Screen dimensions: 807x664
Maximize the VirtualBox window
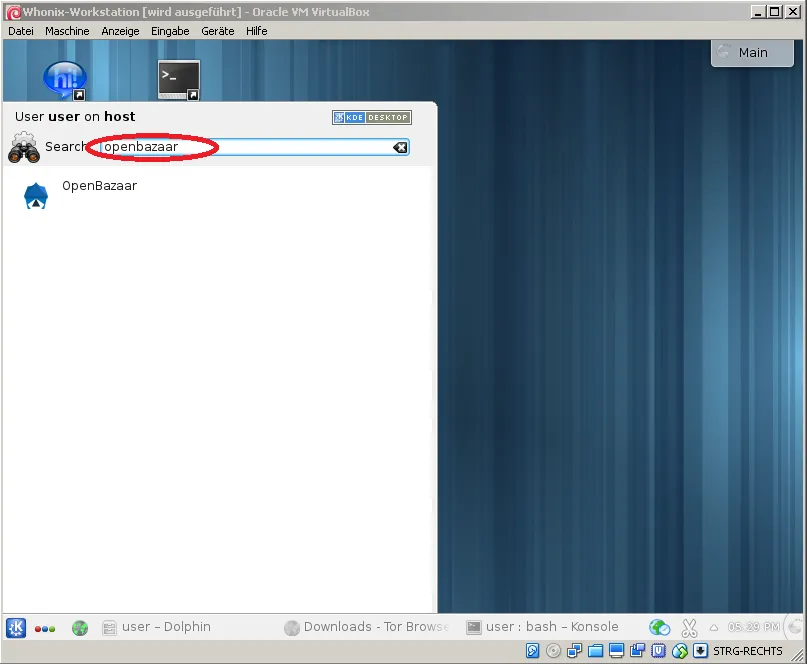[x=775, y=11]
